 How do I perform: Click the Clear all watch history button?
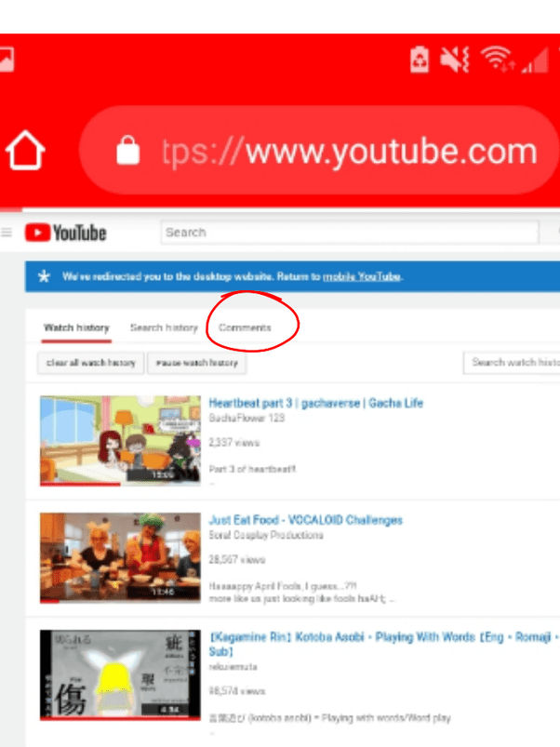90,363
